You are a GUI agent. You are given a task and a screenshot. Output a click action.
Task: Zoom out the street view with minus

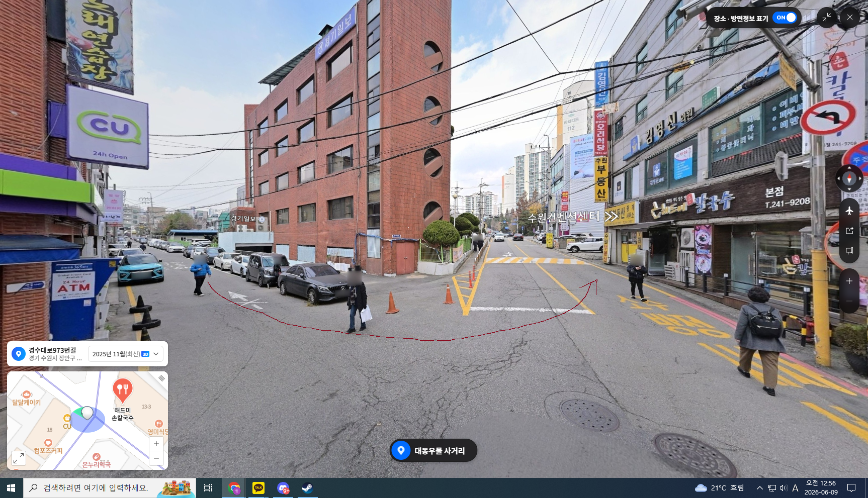(849, 301)
